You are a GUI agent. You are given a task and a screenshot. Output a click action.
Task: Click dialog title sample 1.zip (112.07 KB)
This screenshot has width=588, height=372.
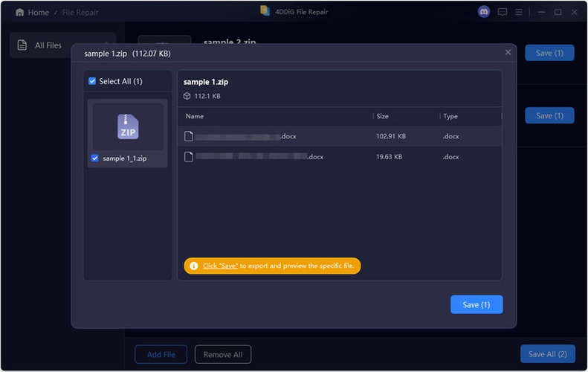coord(127,54)
